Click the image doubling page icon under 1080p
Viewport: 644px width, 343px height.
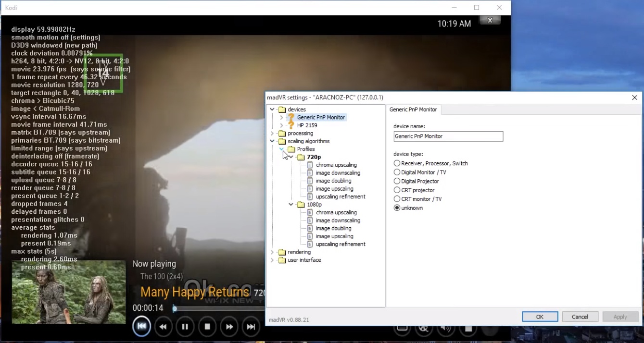click(310, 228)
